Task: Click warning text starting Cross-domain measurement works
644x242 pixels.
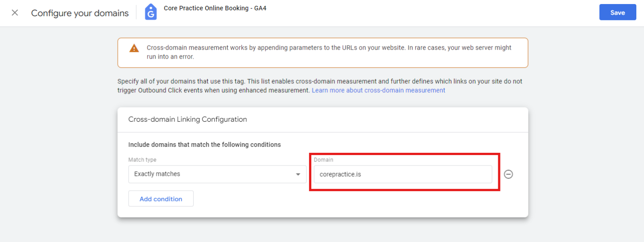Action: tap(329, 52)
